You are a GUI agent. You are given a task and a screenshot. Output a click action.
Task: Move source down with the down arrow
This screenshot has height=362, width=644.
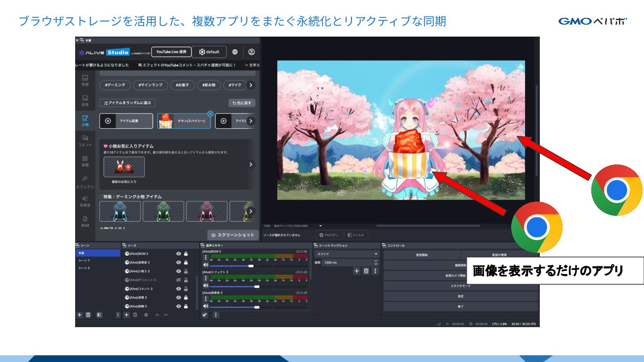pyautogui.click(x=165, y=315)
